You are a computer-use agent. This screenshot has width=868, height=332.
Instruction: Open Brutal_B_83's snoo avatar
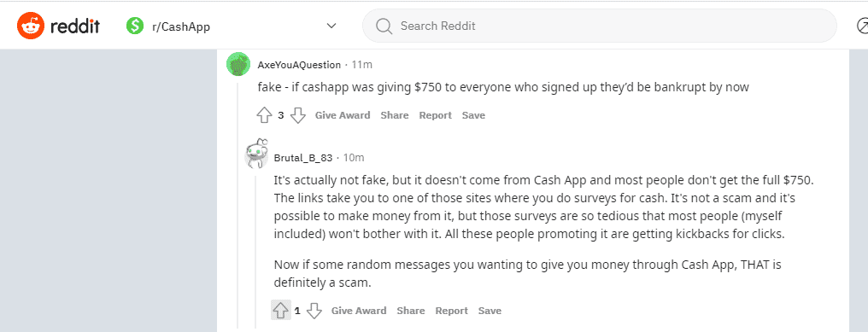pos(255,154)
